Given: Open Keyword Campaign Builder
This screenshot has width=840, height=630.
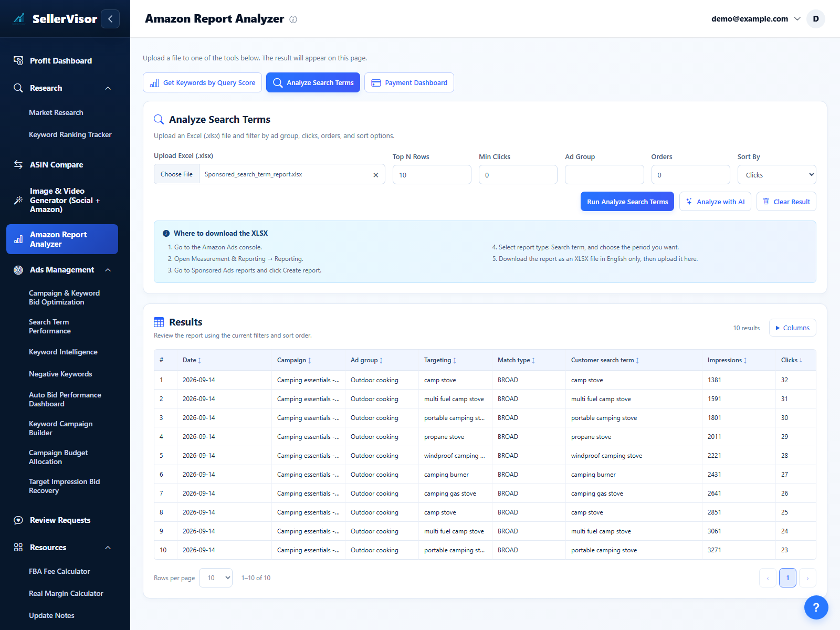Looking at the screenshot, I should click(60, 428).
